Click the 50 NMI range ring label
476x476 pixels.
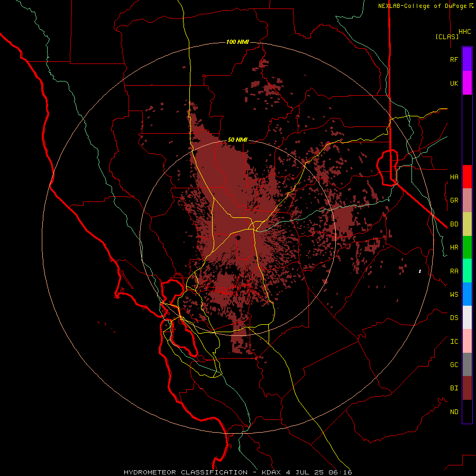tap(237, 140)
